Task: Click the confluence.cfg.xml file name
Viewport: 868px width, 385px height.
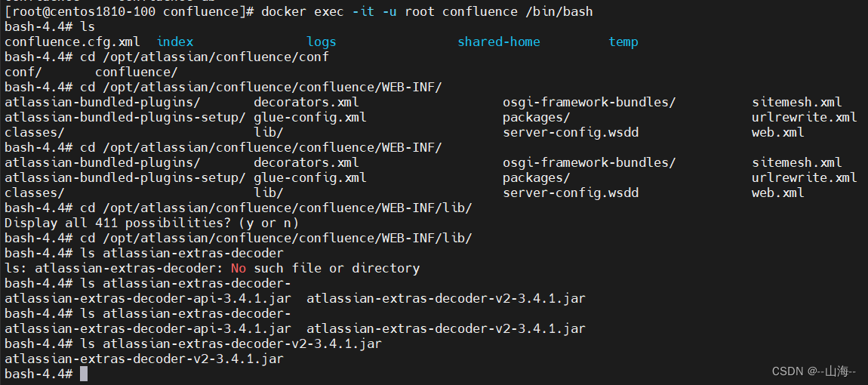Action: pos(72,42)
